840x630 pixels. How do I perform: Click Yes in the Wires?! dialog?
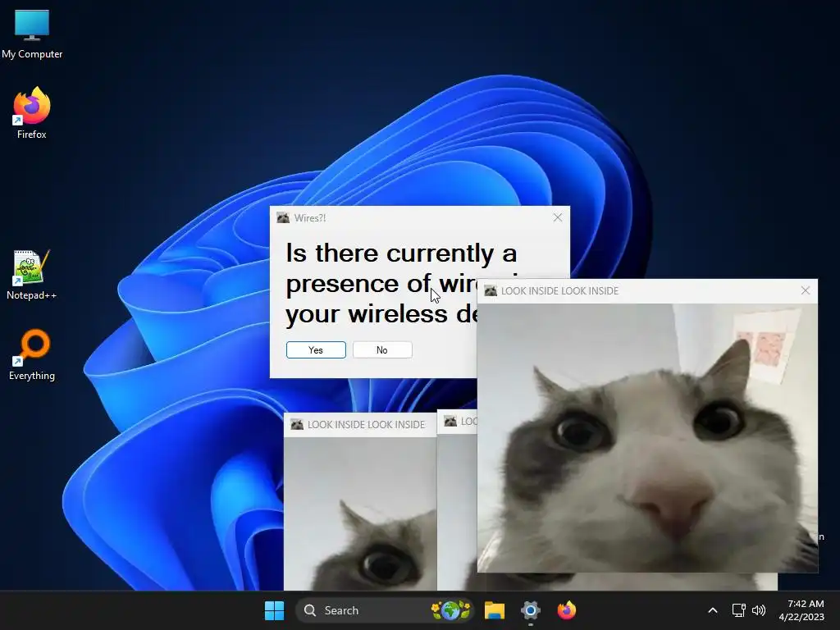tap(316, 349)
